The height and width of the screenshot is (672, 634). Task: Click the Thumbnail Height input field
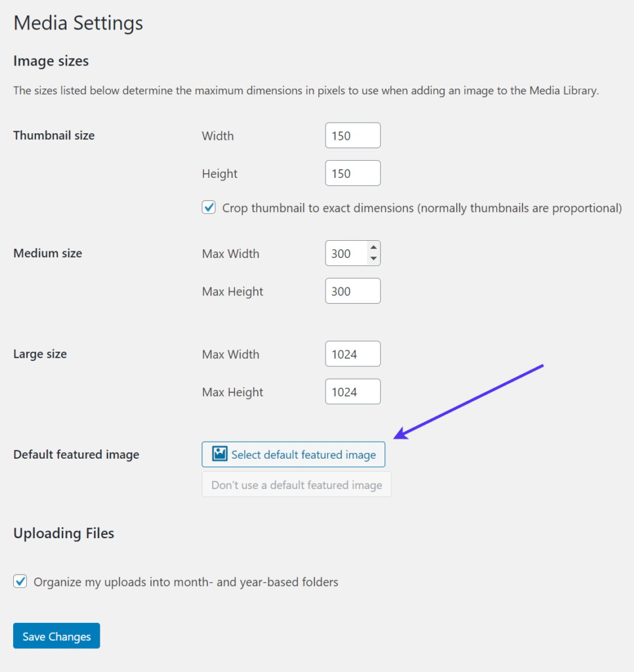pos(352,173)
